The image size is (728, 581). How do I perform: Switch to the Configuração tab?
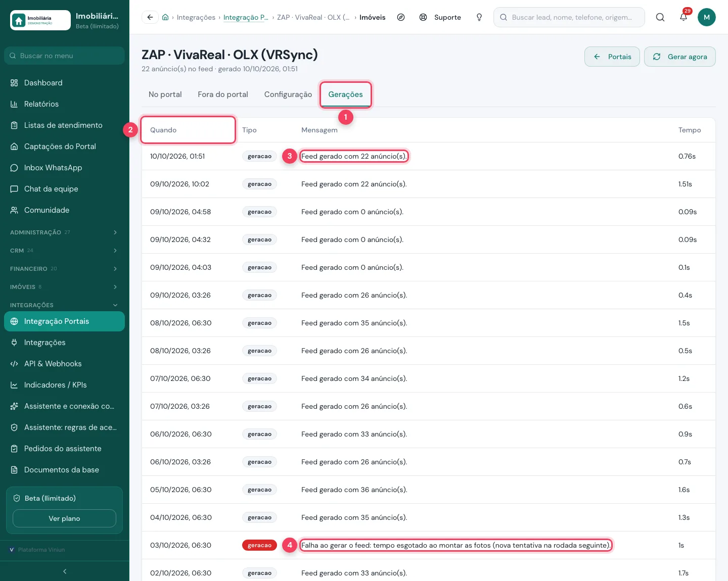[288, 94]
